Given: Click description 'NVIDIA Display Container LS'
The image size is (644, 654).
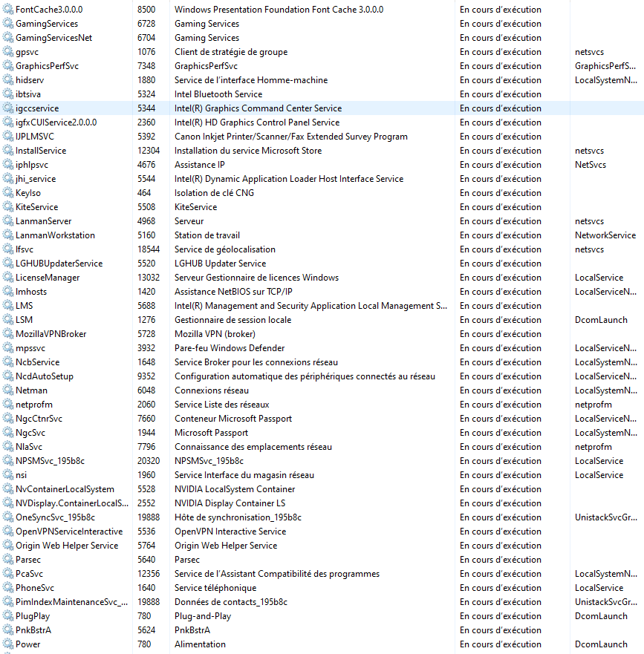Looking at the screenshot, I should (x=230, y=503).
